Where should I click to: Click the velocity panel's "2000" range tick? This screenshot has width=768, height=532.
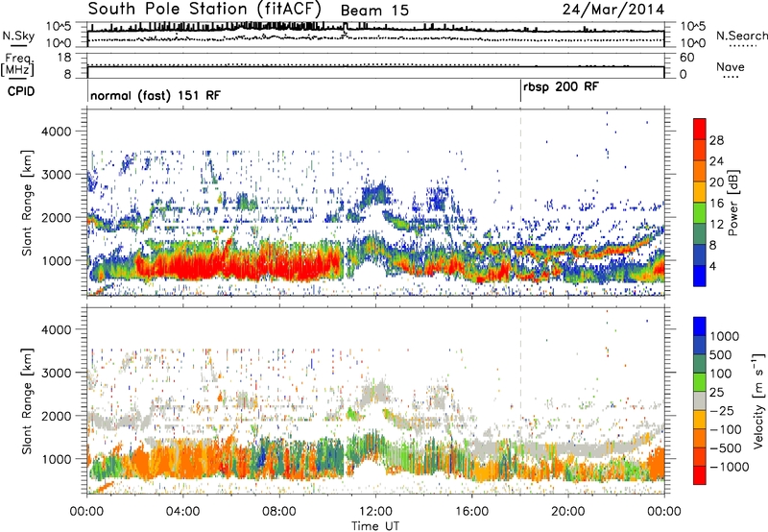point(58,416)
